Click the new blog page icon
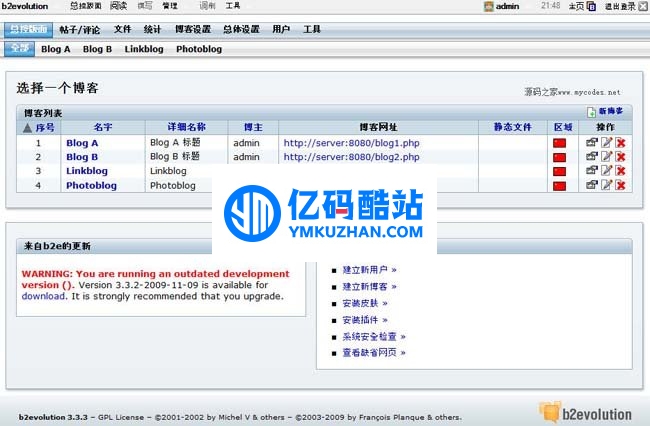 click(x=592, y=112)
